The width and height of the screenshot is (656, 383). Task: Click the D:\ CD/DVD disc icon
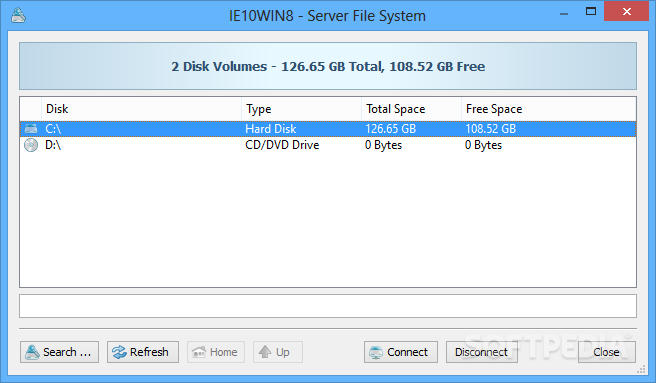[x=31, y=145]
